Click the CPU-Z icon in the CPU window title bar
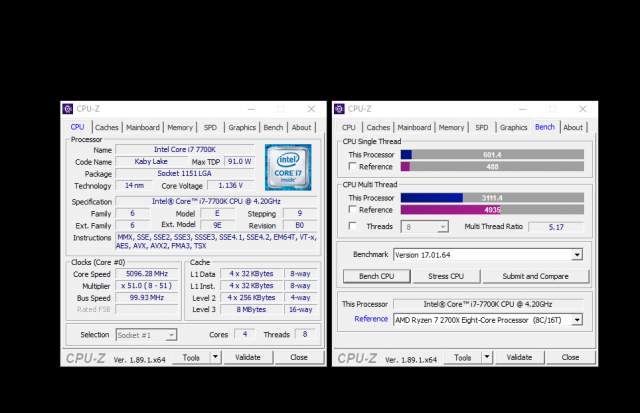This screenshot has height=413, width=640. [68, 109]
